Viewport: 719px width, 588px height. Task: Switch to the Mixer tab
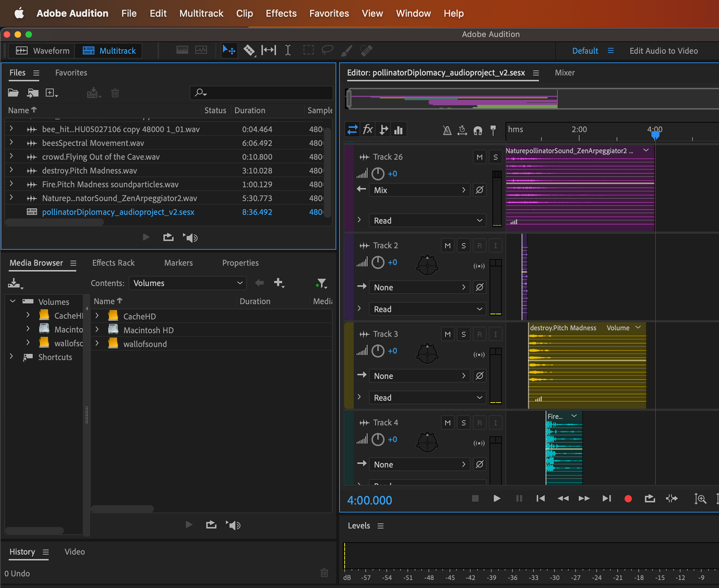coord(564,73)
